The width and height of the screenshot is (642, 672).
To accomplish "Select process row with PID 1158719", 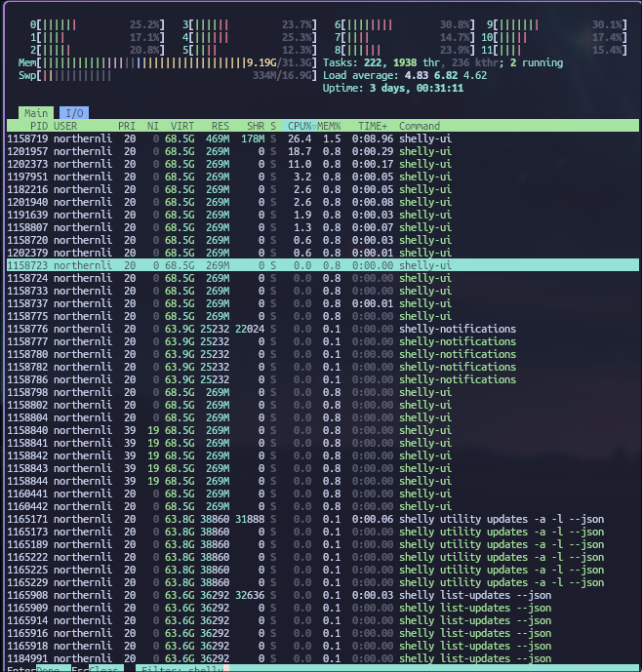I will (x=323, y=138).
